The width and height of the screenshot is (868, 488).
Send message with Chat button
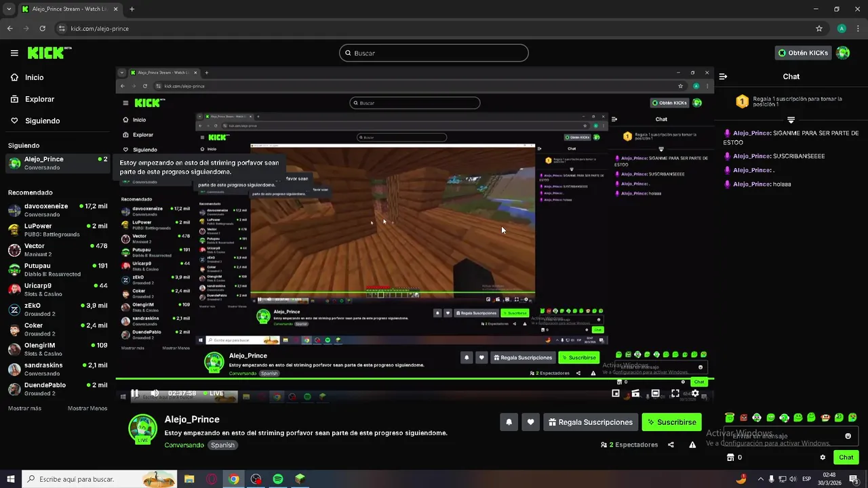tap(846, 457)
